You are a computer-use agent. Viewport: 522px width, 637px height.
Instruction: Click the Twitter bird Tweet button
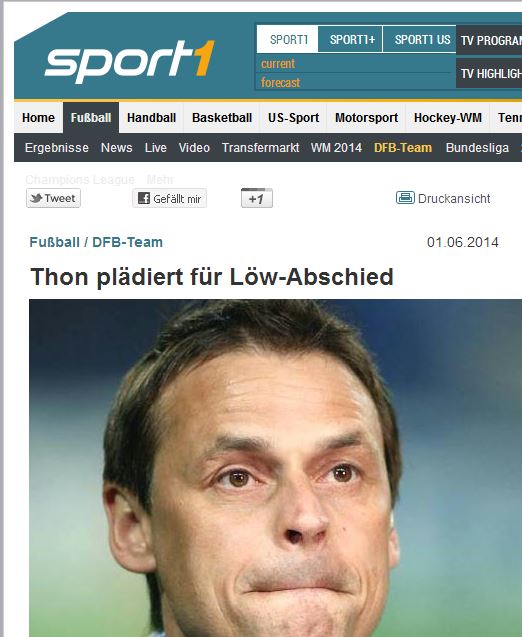[53, 199]
